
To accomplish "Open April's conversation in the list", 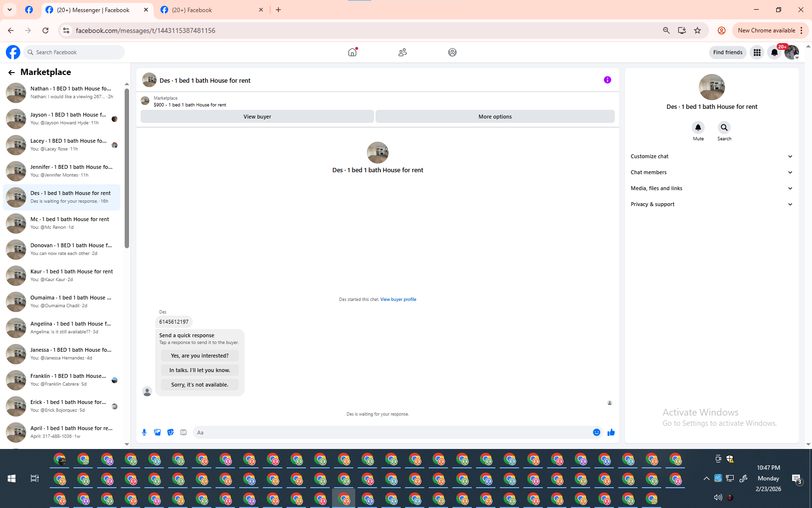I will [x=62, y=432].
